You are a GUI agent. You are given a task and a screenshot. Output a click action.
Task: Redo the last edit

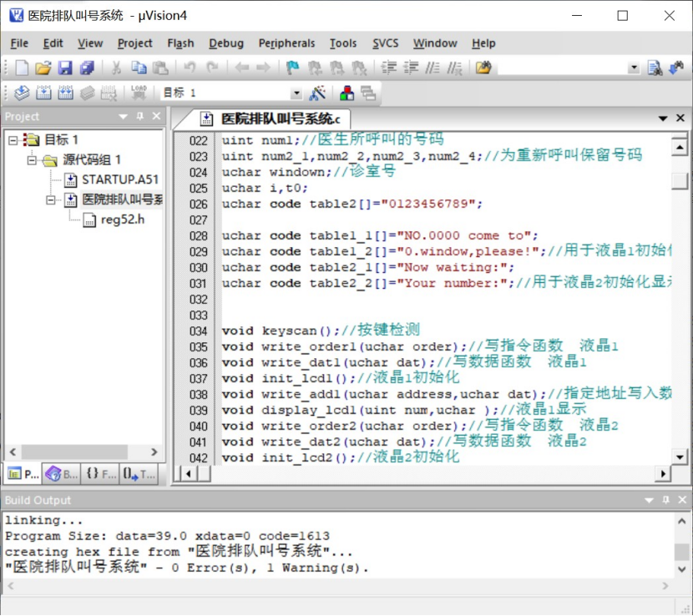coord(213,68)
